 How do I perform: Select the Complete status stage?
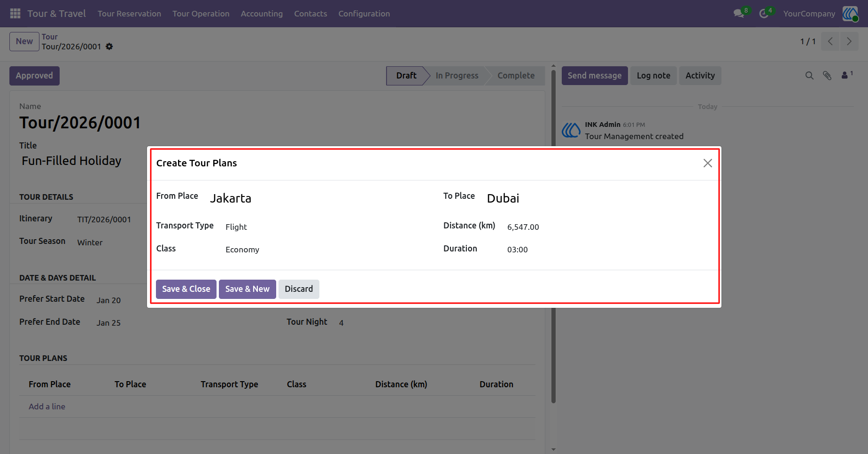[x=516, y=76]
